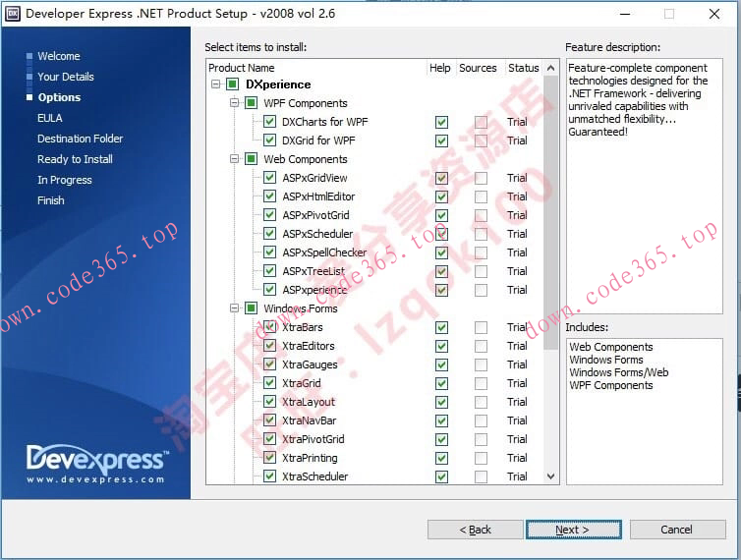
Task: Disable Help for XtraGrid
Action: tap(441, 383)
